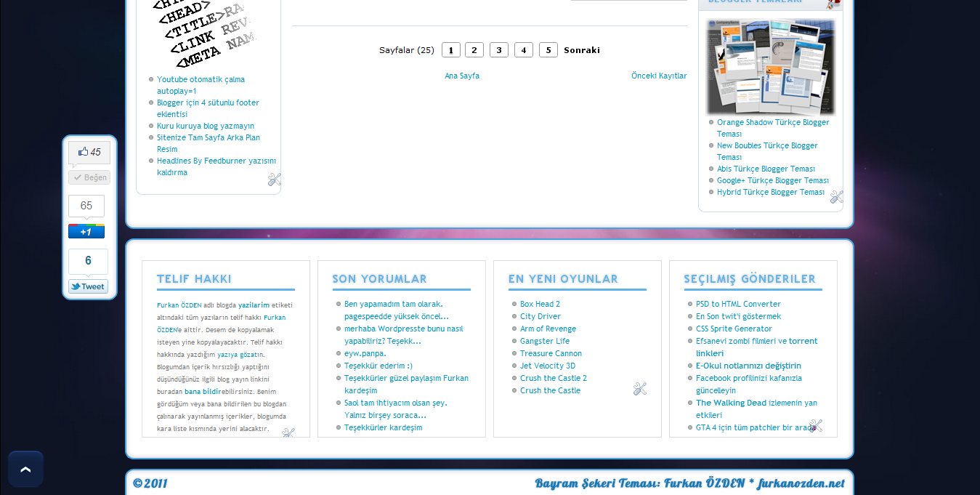Open The Walking Dead izlemenin yan etkileri

756,409
